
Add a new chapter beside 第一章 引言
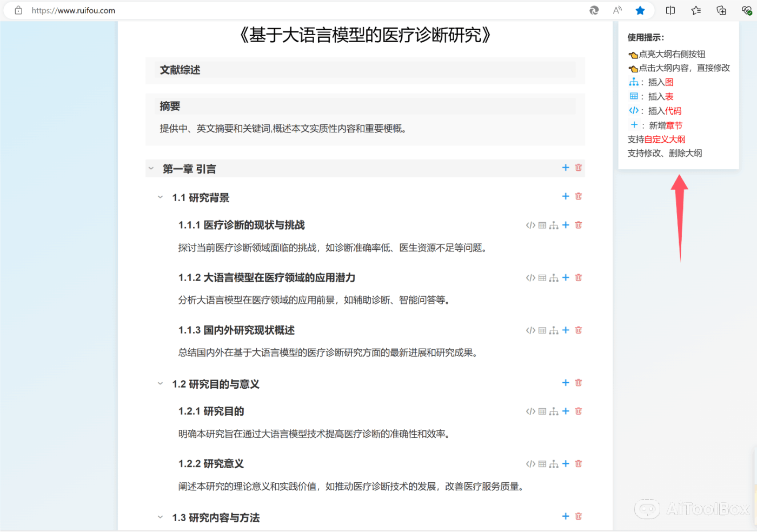tap(566, 168)
